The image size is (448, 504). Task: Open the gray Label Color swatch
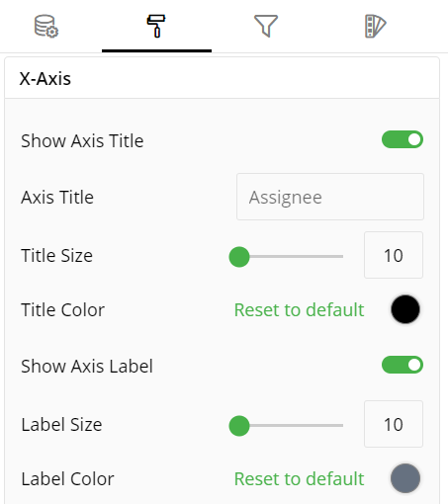(405, 478)
